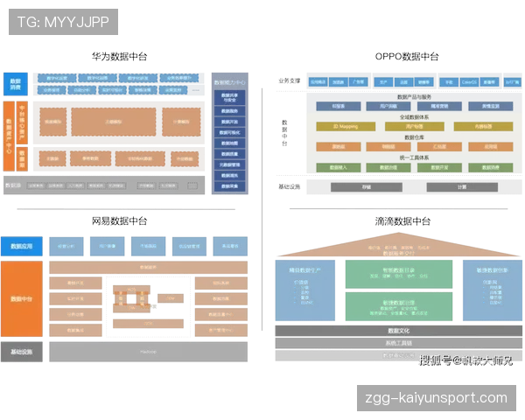Viewport: 525px width, 420px height.
Task: Click the 数据产品与服务 section heading
Action: [x=414, y=97]
